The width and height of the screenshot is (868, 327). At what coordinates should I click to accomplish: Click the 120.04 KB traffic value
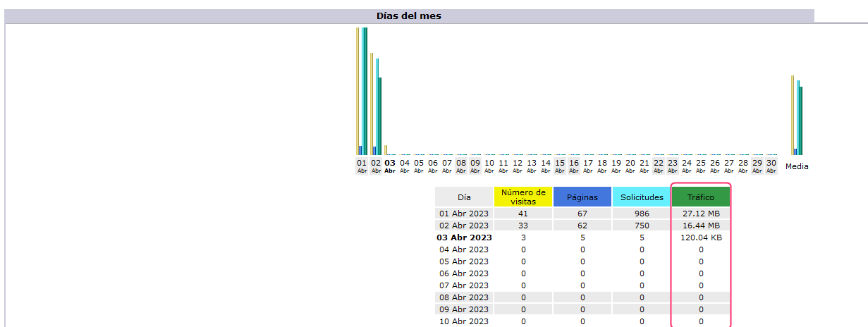point(701,237)
